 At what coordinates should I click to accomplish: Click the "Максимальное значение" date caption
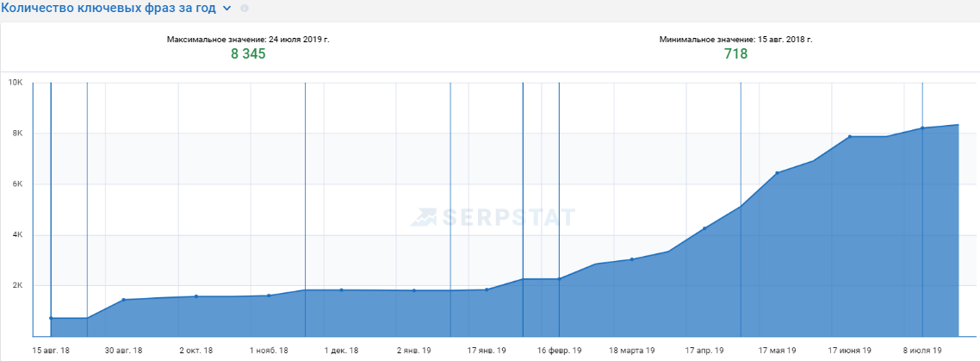[x=248, y=40]
